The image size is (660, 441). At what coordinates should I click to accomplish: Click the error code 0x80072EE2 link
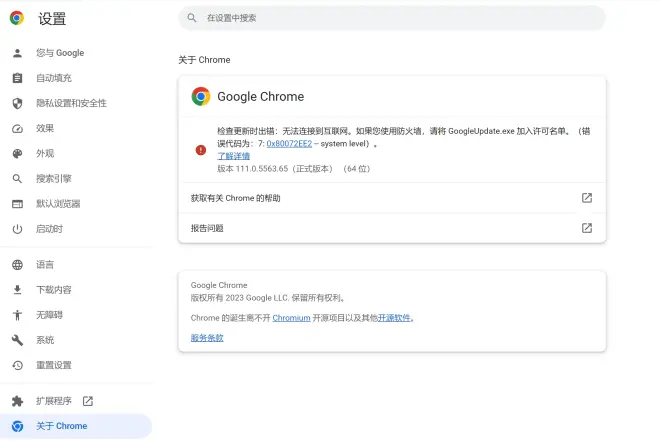coord(289,143)
